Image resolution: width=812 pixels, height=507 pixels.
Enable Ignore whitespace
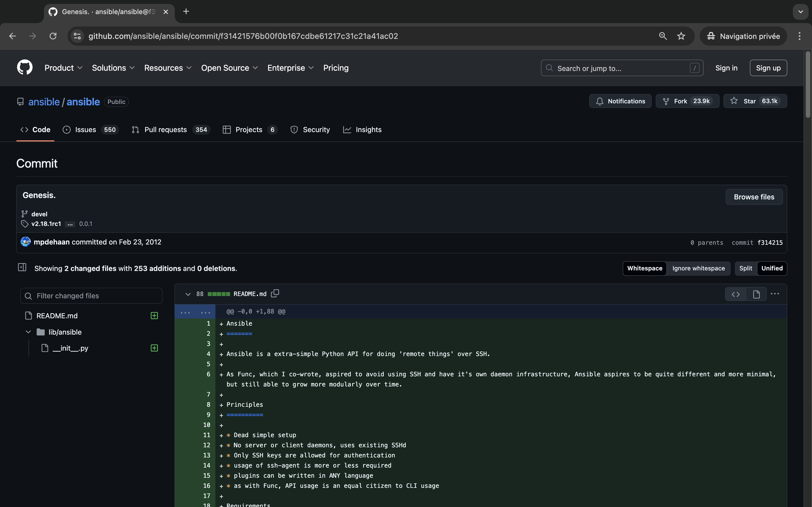coord(699,268)
